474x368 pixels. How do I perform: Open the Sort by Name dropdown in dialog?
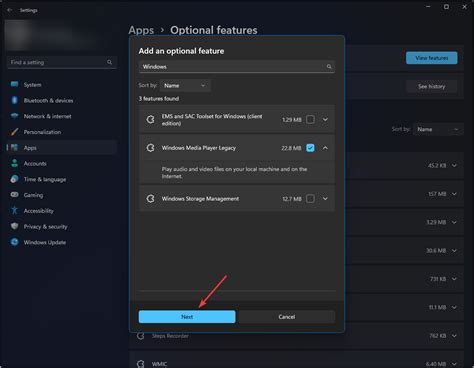pyautogui.click(x=185, y=86)
